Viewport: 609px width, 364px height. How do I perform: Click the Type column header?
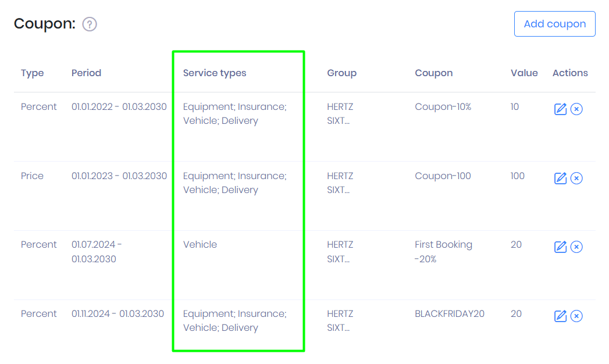[x=33, y=73]
